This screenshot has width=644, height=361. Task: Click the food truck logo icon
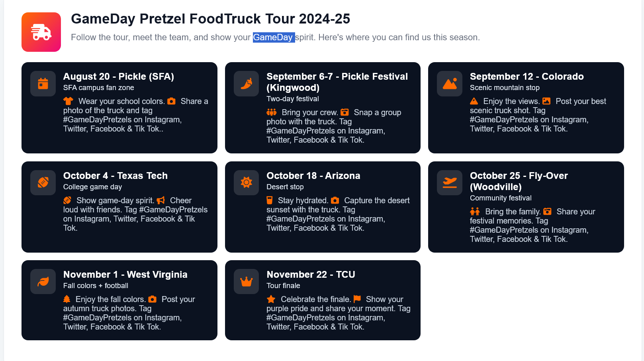tap(41, 32)
